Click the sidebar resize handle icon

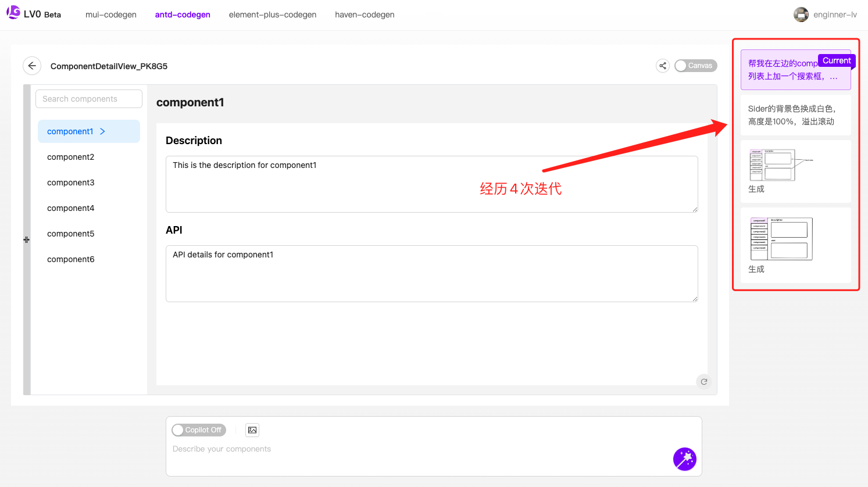click(x=27, y=239)
